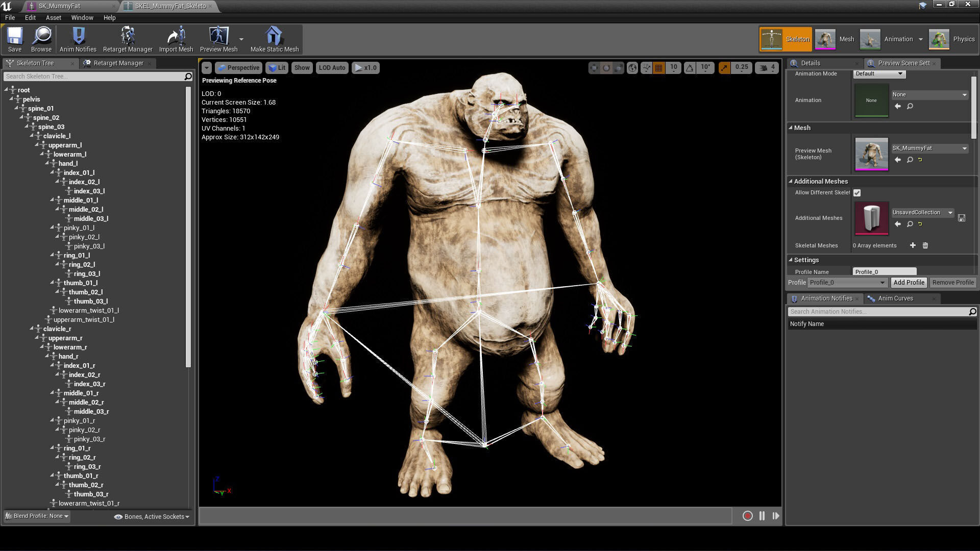Switch to the Details tab
The height and width of the screenshot is (551, 980).
click(810, 63)
